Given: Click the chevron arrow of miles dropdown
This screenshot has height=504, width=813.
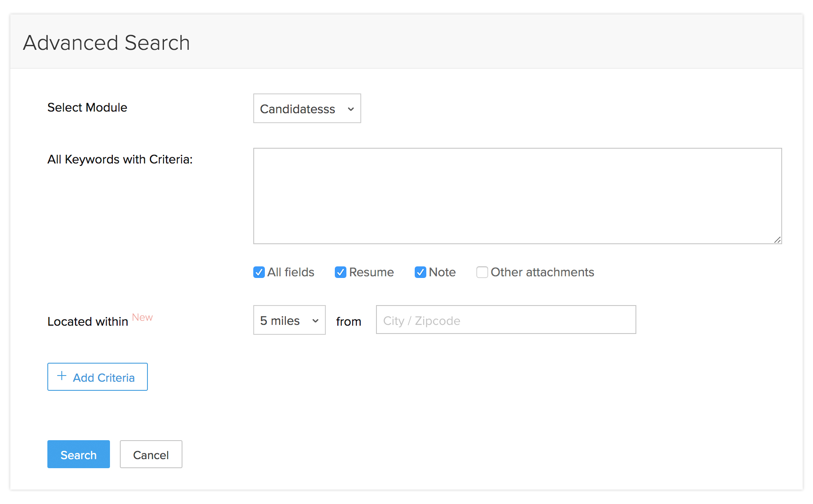Looking at the screenshot, I should click(315, 321).
